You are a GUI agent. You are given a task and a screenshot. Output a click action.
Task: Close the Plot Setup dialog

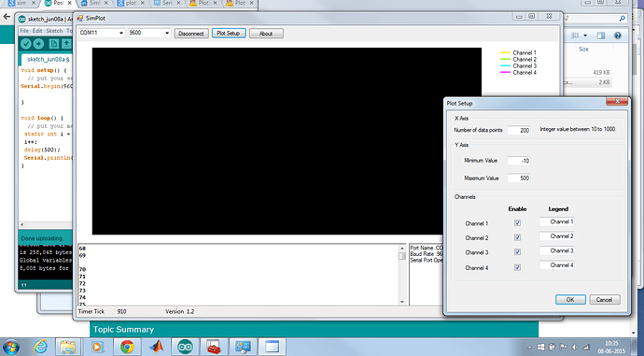pyautogui.click(x=617, y=101)
